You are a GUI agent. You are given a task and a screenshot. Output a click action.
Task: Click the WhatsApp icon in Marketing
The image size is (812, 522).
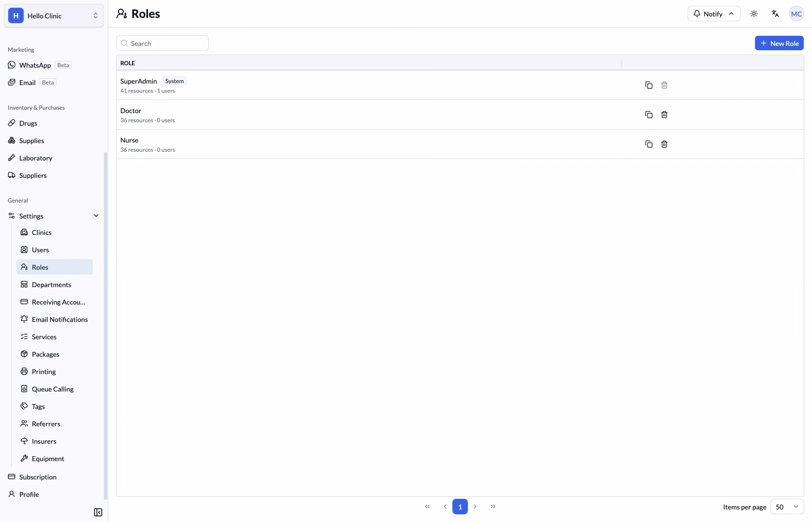pyautogui.click(x=12, y=65)
